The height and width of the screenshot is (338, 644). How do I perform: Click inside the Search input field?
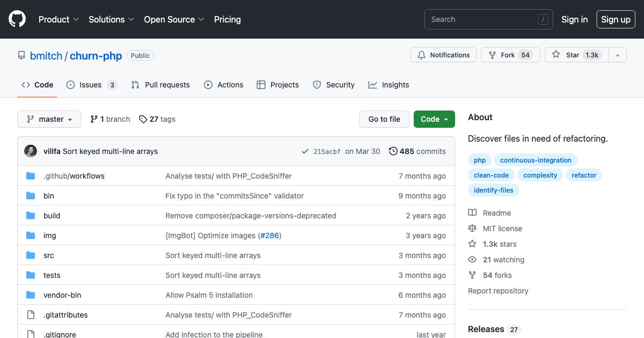[483, 19]
